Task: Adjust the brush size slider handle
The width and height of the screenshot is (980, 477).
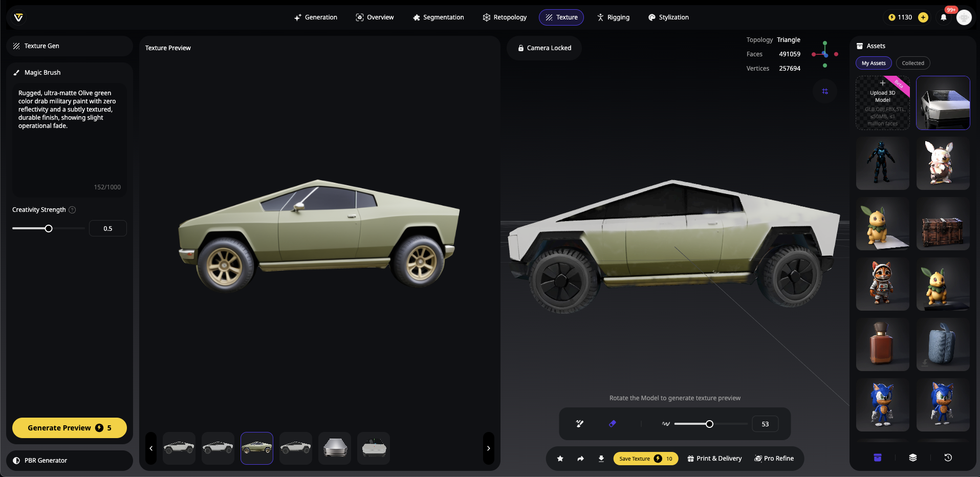Action: pos(709,424)
